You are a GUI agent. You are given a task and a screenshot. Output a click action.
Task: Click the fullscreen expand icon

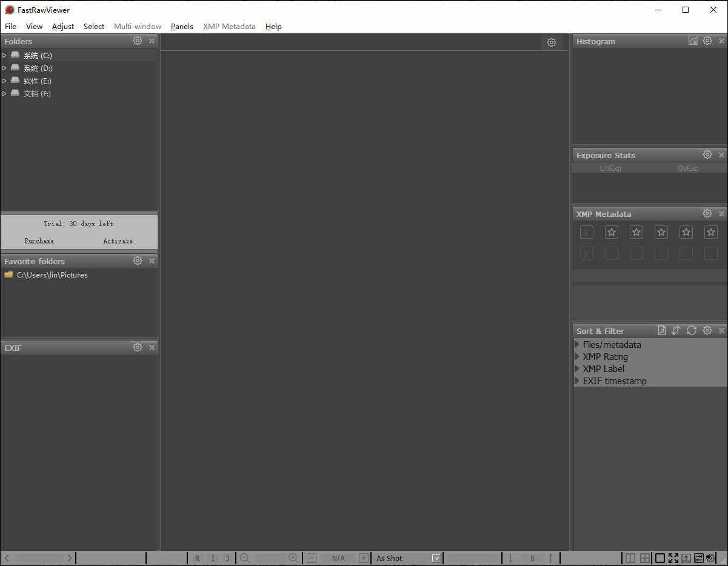point(673,558)
